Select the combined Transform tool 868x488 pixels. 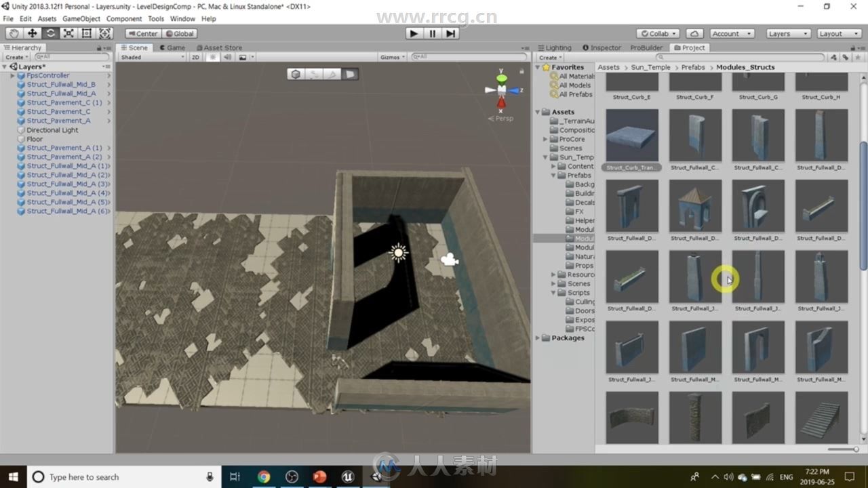[105, 33]
